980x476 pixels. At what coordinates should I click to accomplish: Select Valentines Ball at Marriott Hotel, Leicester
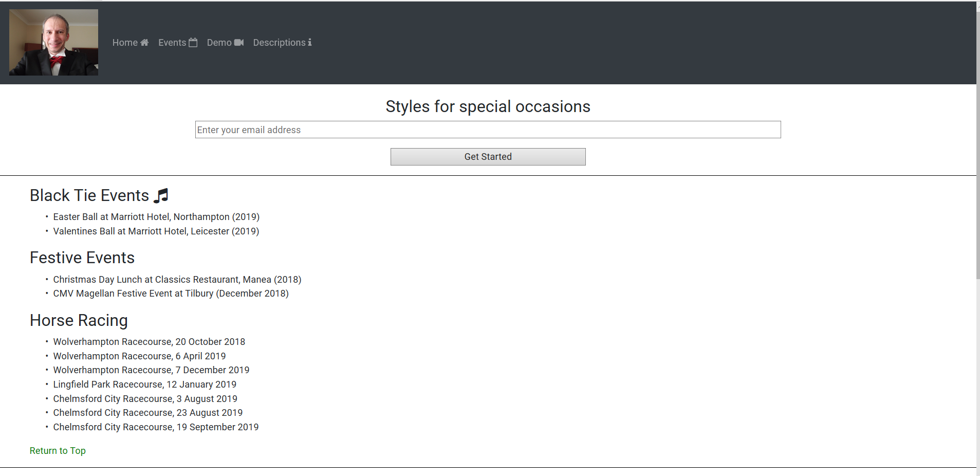tap(156, 231)
